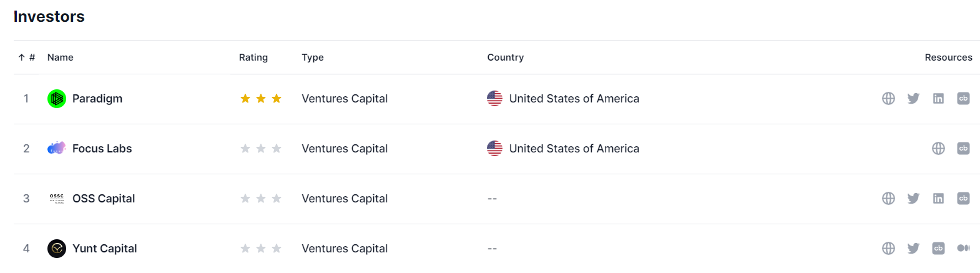Open Focus Labs website globe icon

pyautogui.click(x=938, y=149)
